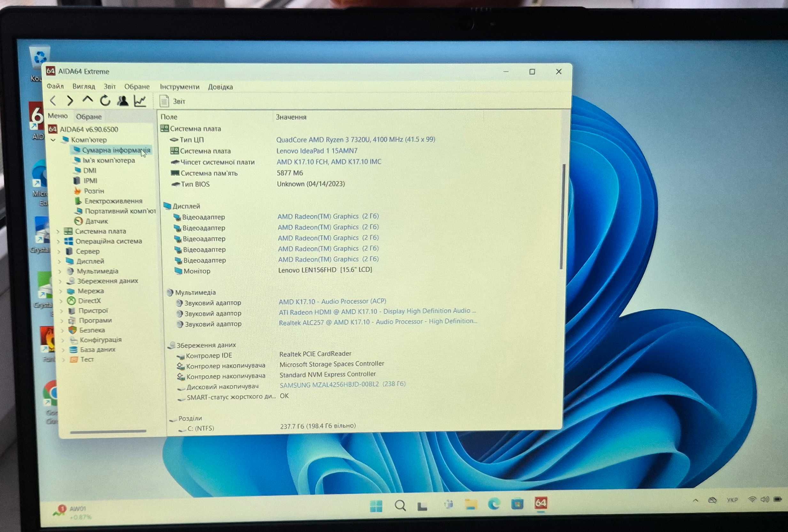Open the Довідка menu
Screen dimensions: 788x532
(x=220, y=87)
